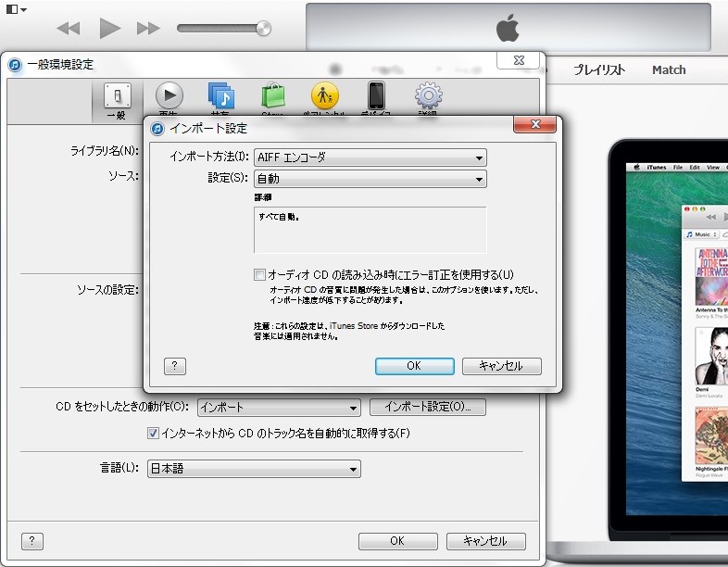Switch to the Match tab in iTunes
Viewport: 728px width, 567px height.
669,69
